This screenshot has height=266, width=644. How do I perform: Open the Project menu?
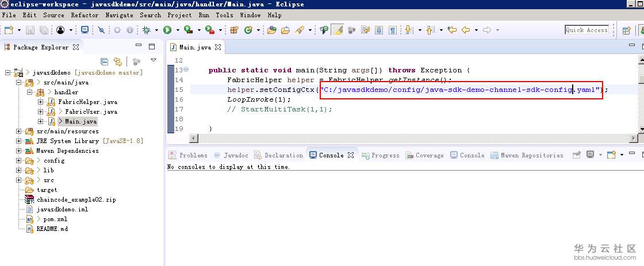point(179,15)
